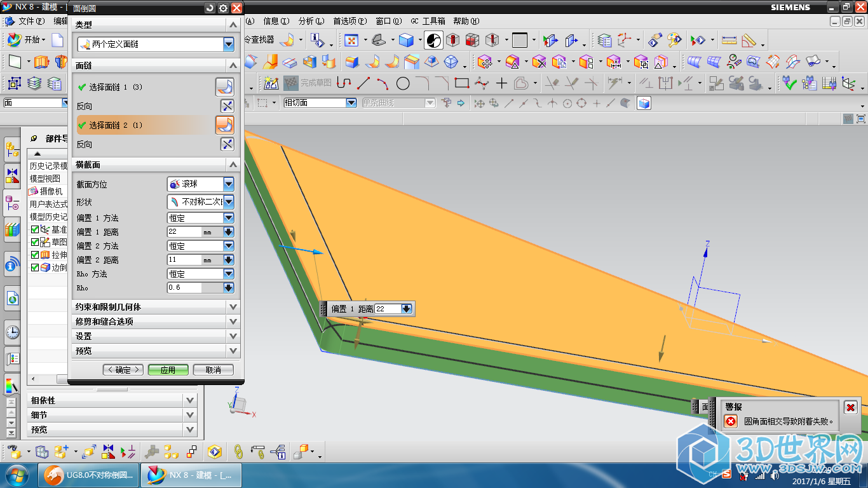Click the Select Face Chain 2 icon
The image size is (868, 488).
[224, 125]
